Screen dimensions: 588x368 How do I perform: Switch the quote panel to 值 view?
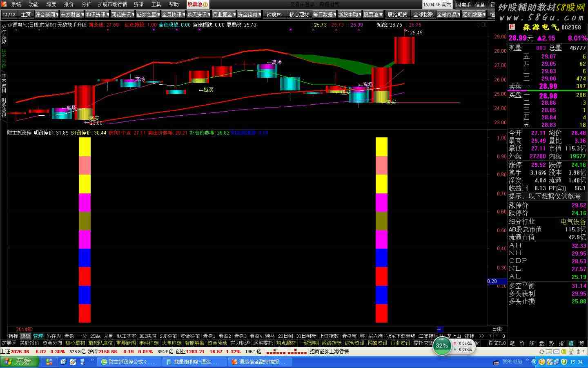(571, 343)
